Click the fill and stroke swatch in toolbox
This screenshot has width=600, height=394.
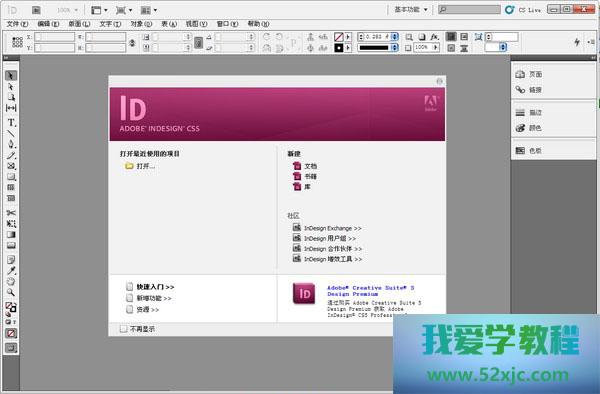click(x=11, y=307)
